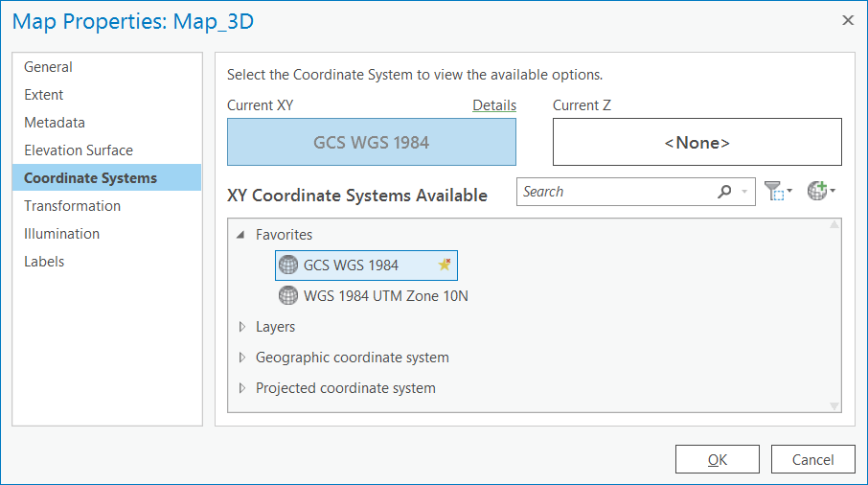Click the OK button
Screen dimensions: 868x485
tap(718, 459)
